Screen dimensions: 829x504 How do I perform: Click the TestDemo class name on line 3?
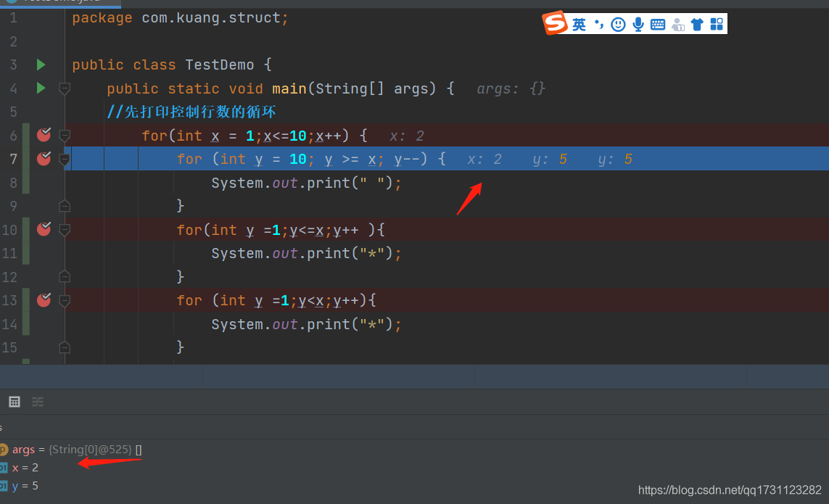point(220,65)
